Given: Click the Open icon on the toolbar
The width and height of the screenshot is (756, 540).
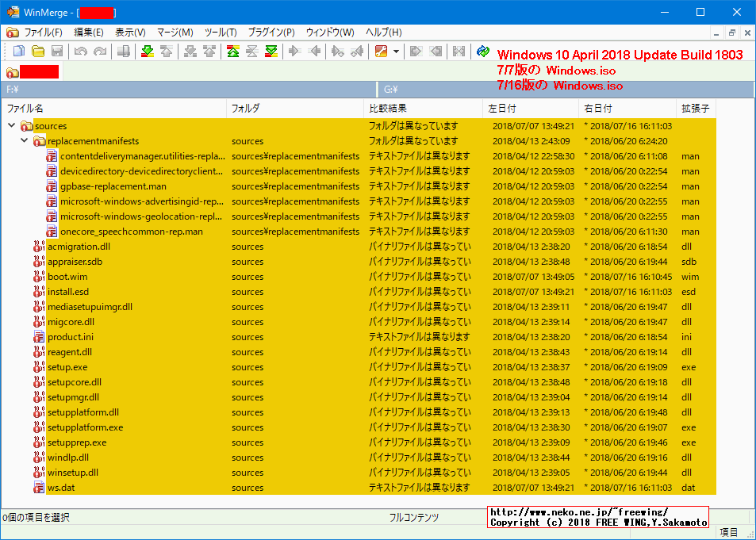Looking at the screenshot, I should click(37, 51).
